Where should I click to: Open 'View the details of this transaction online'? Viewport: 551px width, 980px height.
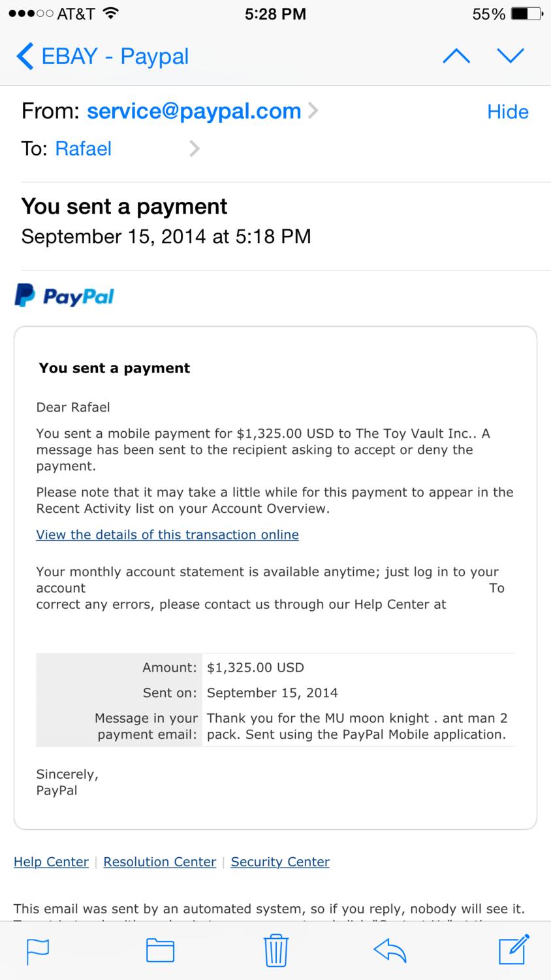tap(167, 534)
